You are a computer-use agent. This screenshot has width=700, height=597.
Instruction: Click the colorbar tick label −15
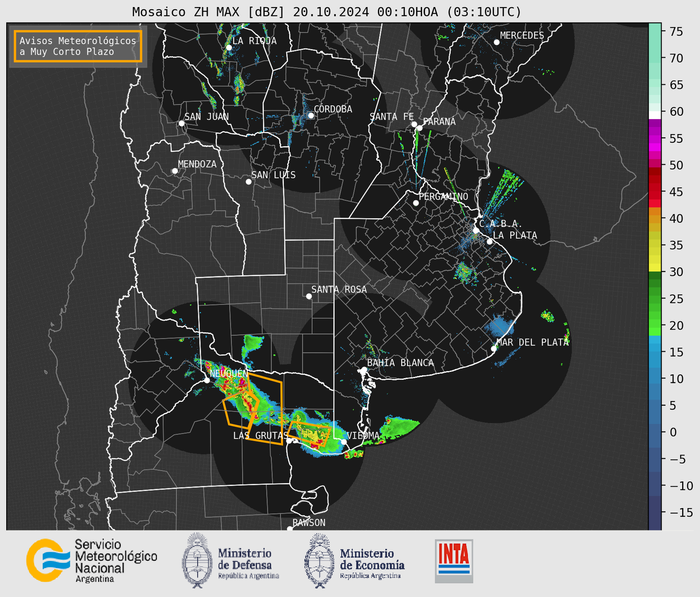point(680,512)
